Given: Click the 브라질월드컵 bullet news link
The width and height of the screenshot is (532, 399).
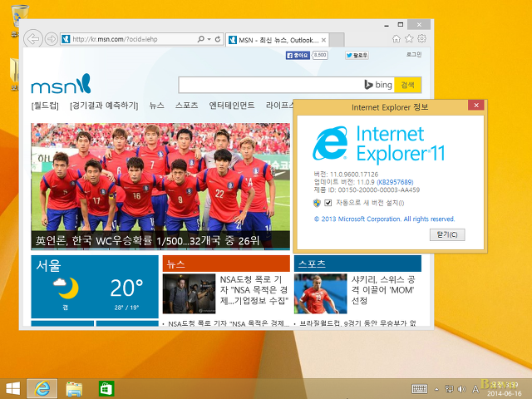Looking at the screenshot, I should (357, 323).
